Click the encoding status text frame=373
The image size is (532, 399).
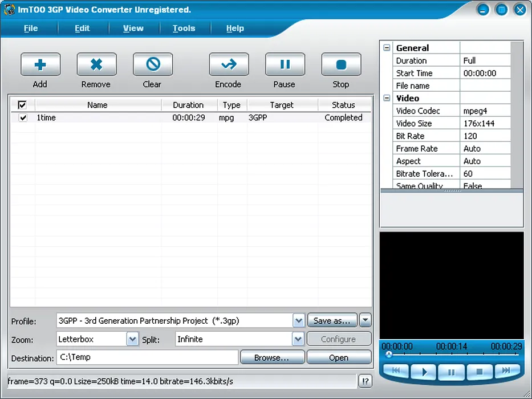point(120,381)
